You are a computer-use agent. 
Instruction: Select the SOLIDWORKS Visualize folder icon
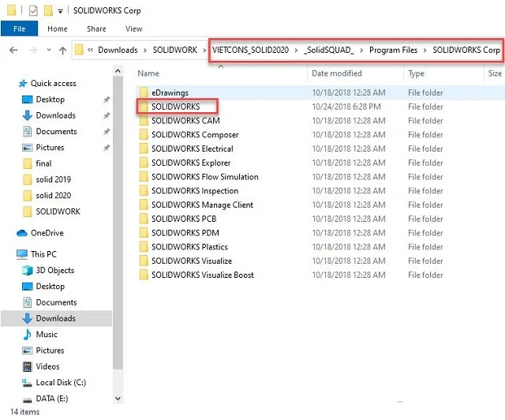coord(144,261)
